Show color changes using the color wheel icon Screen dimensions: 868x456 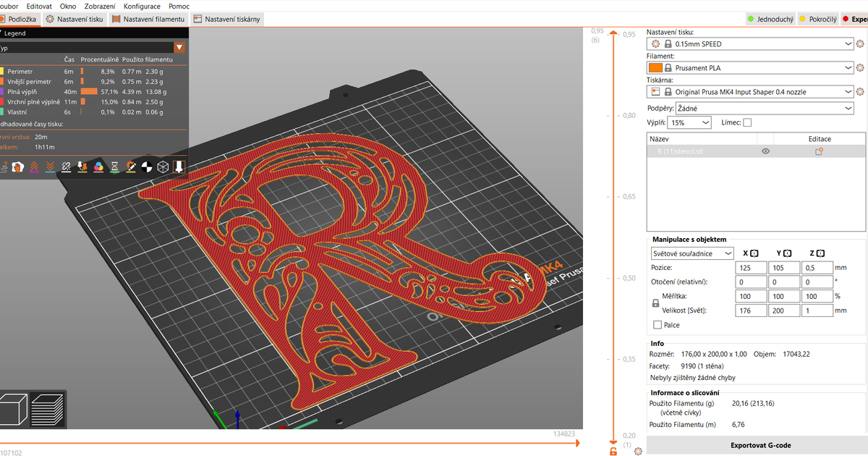pos(97,166)
